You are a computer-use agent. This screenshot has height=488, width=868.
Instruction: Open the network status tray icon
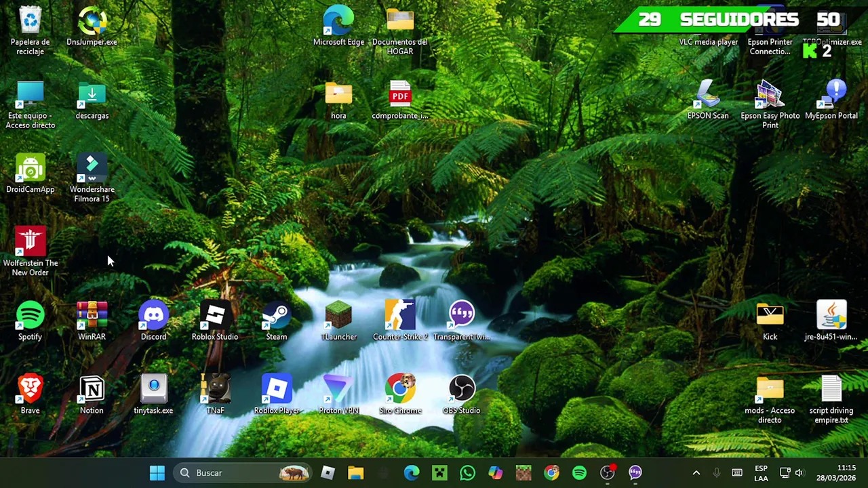pos(785,472)
